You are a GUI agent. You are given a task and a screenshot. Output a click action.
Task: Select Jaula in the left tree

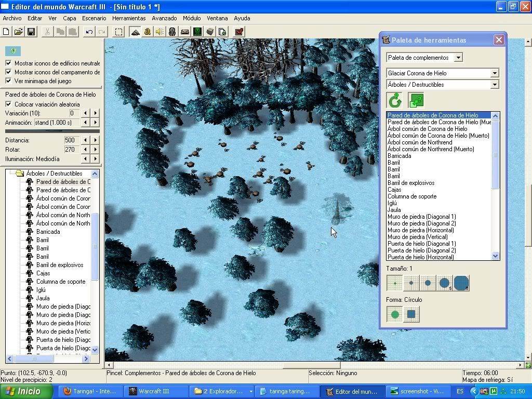43,298
